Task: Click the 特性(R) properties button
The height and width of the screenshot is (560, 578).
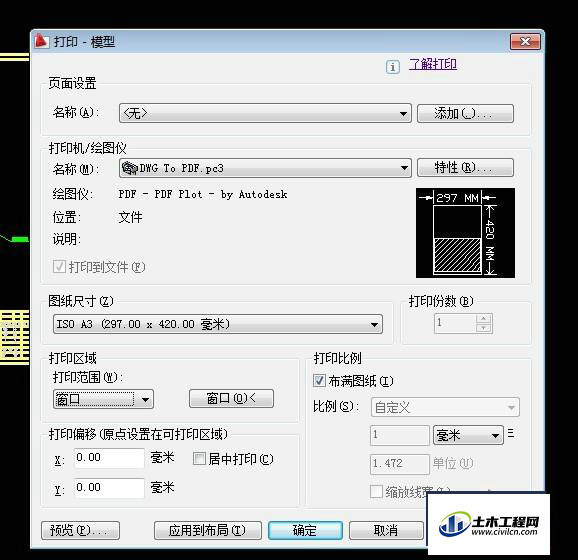Action: coord(465,168)
